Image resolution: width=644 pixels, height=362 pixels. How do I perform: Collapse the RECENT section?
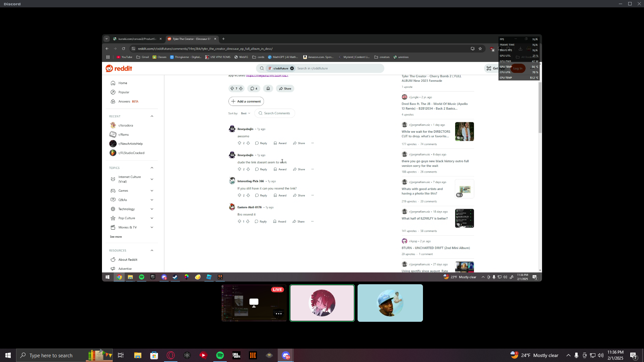(152, 116)
